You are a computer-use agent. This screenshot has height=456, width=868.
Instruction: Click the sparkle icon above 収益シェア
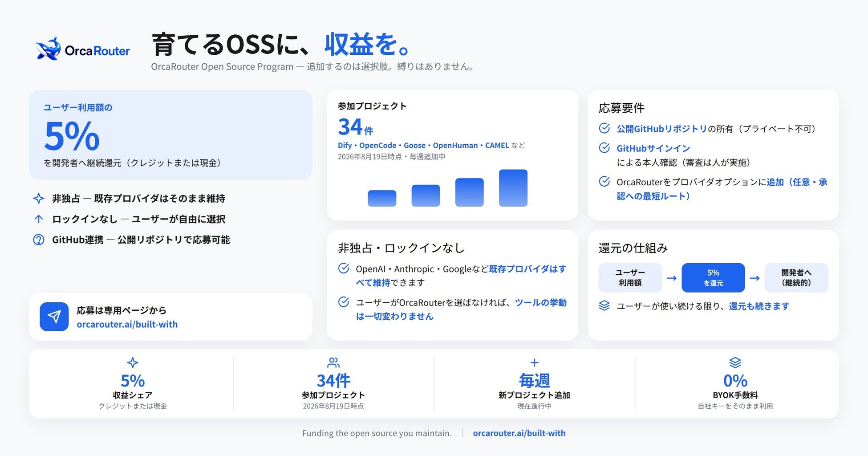pyautogui.click(x=133, y=362)
